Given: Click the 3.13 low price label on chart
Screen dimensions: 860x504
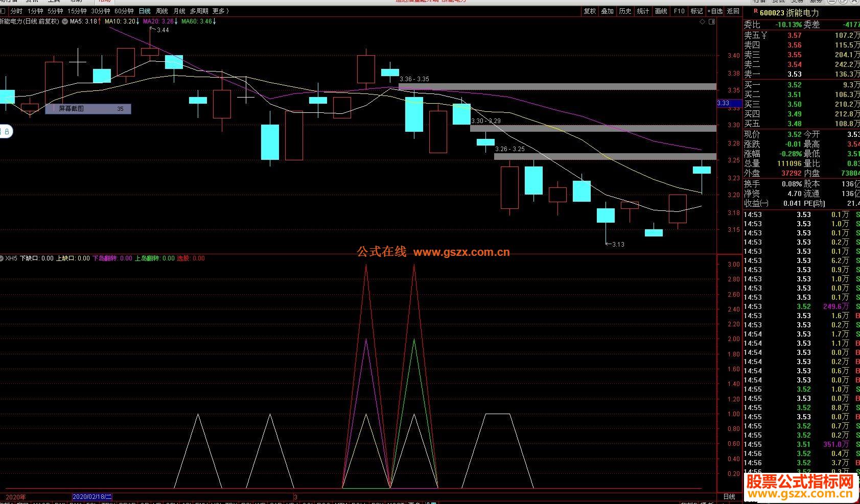Looking at the screenshot, I should [x=618, y=244].
